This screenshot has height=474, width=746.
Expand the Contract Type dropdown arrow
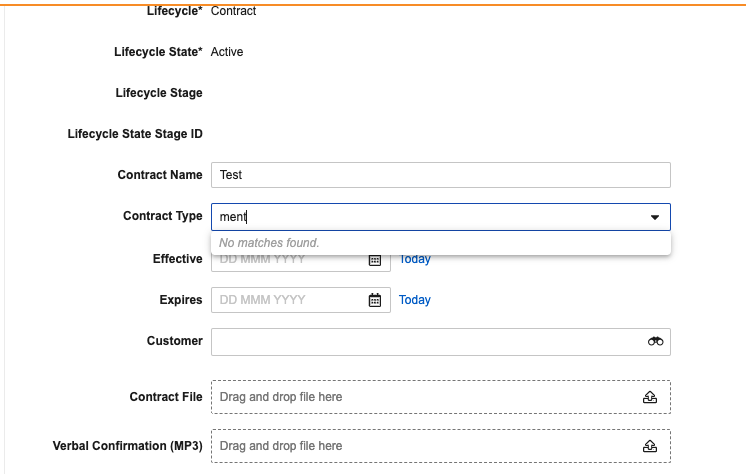[x=655, y=217]
